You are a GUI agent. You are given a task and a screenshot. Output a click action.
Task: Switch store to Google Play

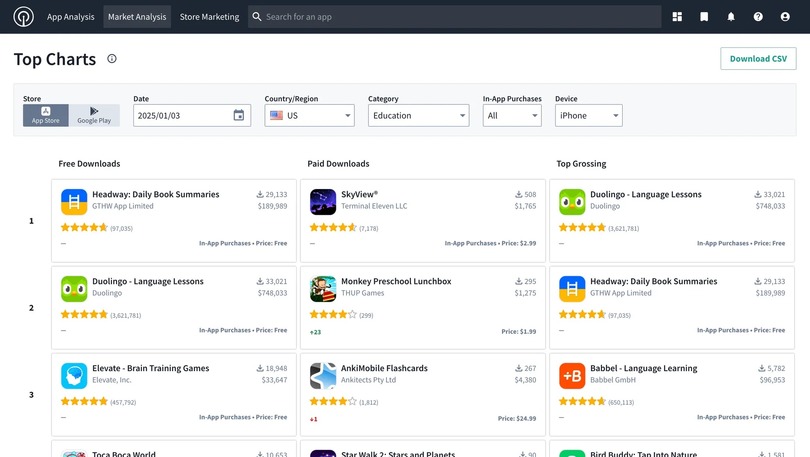tap(94, 115)
